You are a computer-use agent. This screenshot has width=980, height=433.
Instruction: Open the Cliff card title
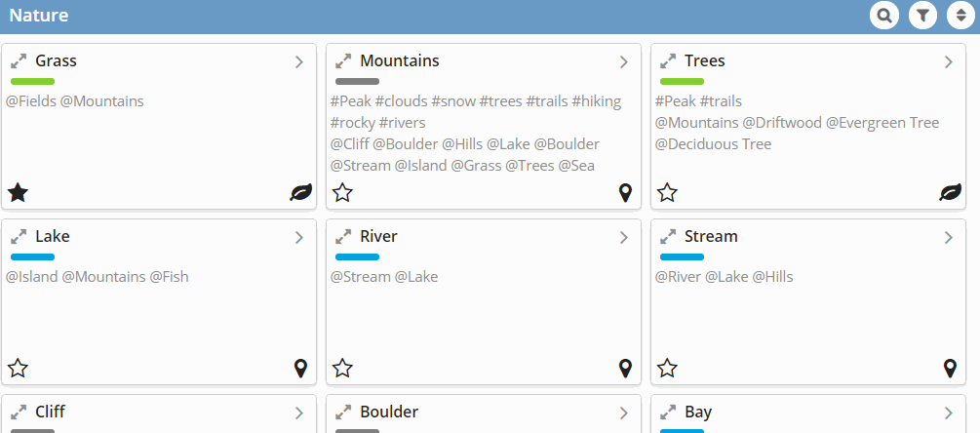coord(50,412)
